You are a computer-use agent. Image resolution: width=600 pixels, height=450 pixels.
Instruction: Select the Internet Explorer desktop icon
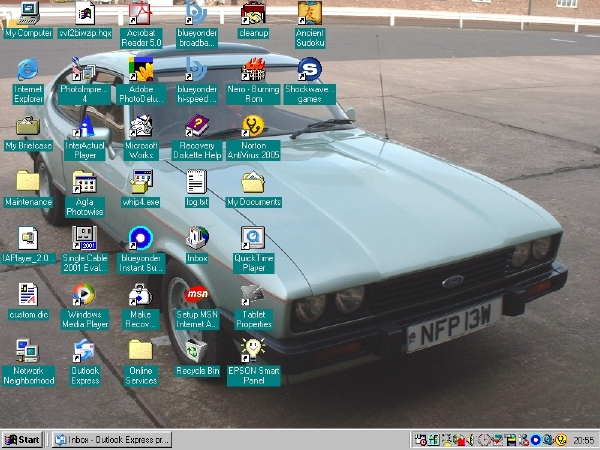pyautogui.click(x=28, y=70)
